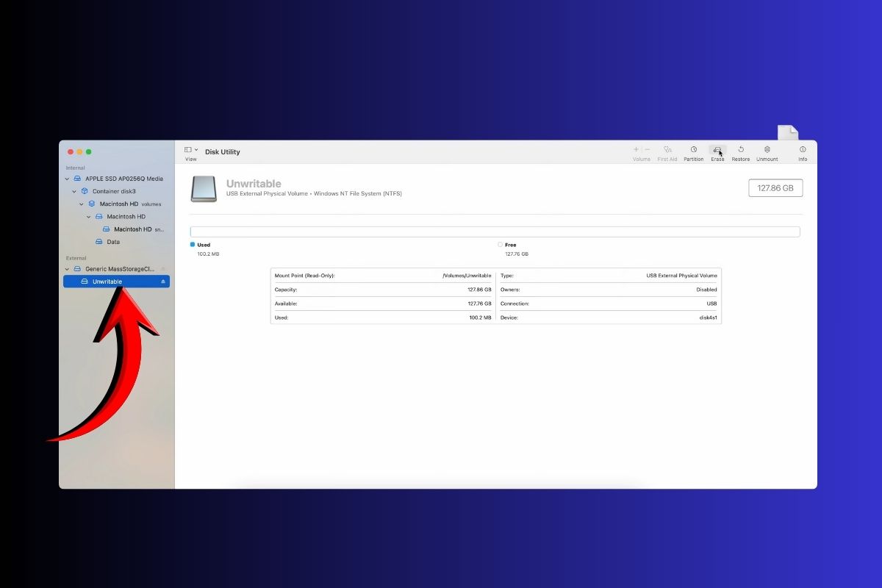Eject the Unwritable volume via its eject icon

[x=163, y=282]
